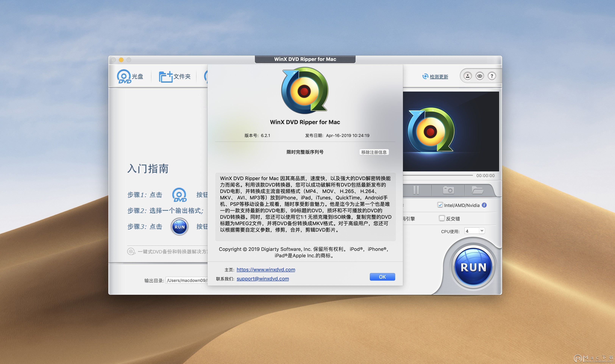Screen dimensions: 615x364
Task: Click the 版本号: 6.2.1 version text
Action: pyautogui.click(x=257, y=135)
